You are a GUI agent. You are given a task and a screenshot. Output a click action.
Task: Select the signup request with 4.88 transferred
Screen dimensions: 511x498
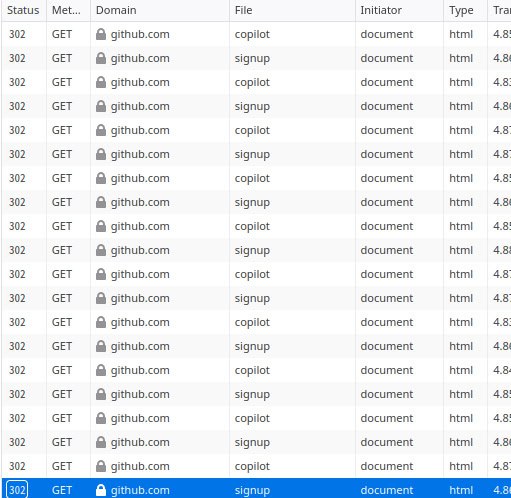tap(256, 250)
